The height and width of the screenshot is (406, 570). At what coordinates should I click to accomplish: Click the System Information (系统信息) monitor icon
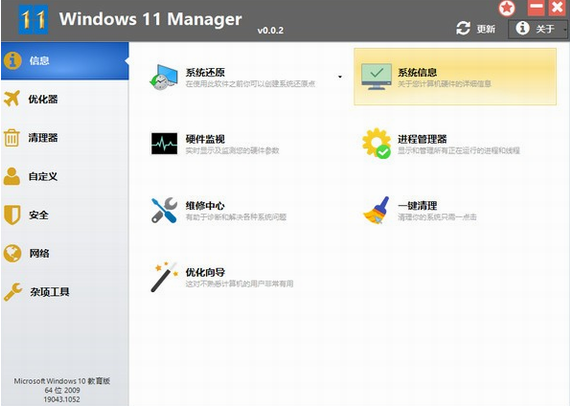point(376,77)
